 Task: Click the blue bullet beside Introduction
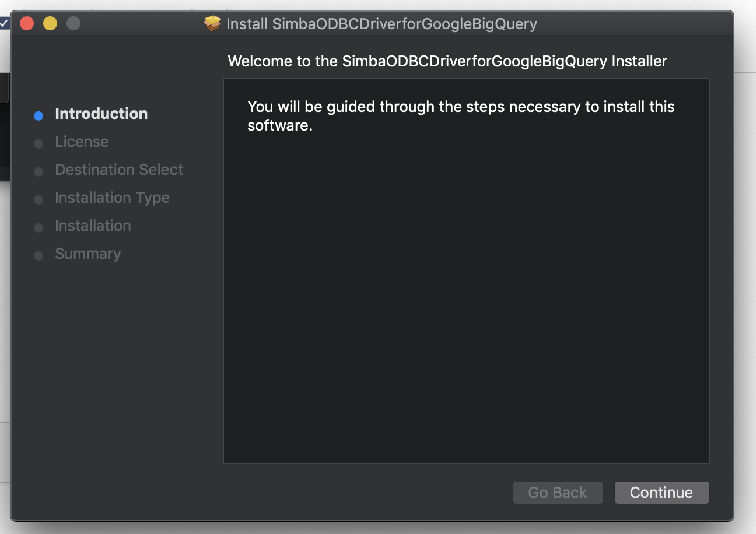(38, 115)
